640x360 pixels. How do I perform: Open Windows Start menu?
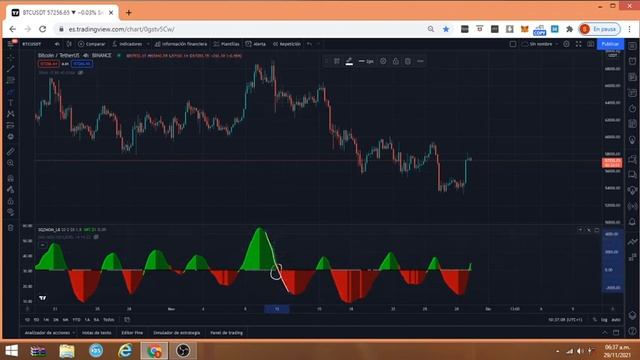pyautogui.click(x=11, y=351)
